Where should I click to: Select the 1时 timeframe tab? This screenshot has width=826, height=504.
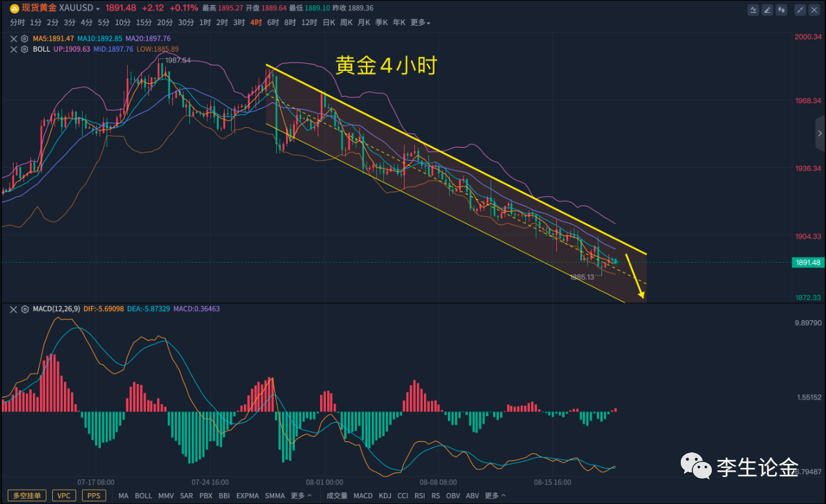(x=205, y=23)
